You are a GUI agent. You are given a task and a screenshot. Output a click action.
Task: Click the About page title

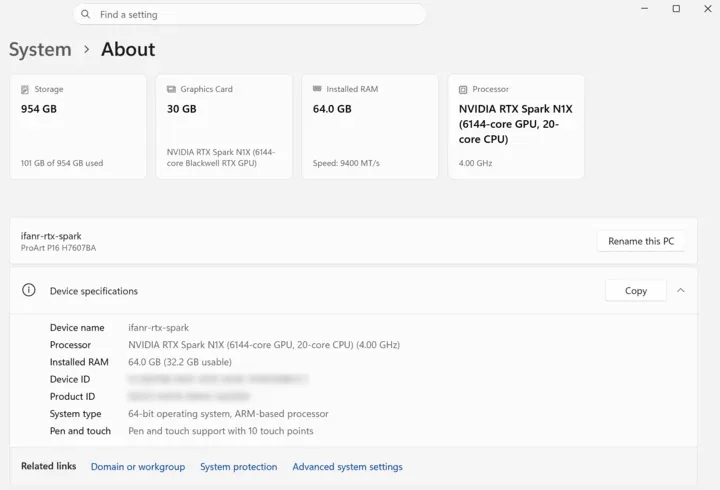click(x=128, y=50)
